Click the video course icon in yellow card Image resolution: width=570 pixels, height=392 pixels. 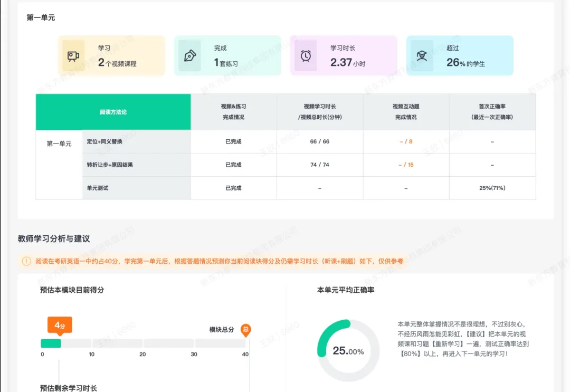point(73,56)
